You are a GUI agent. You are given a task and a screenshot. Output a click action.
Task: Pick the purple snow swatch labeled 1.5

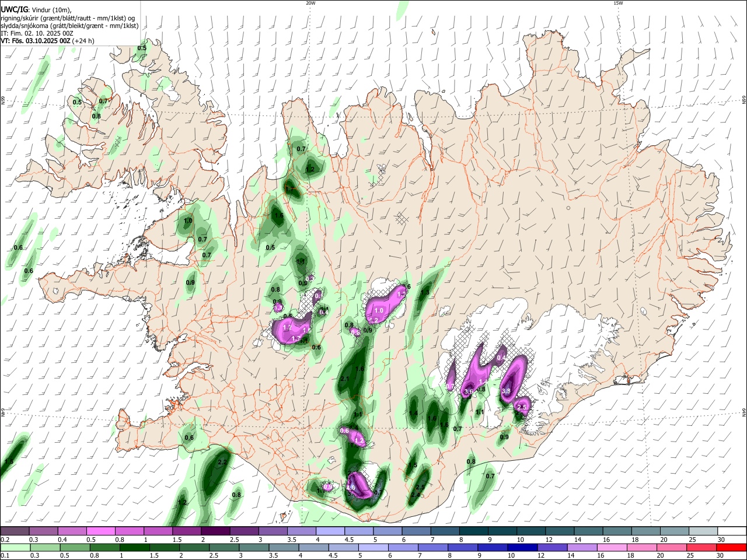[x=187, y=531]
